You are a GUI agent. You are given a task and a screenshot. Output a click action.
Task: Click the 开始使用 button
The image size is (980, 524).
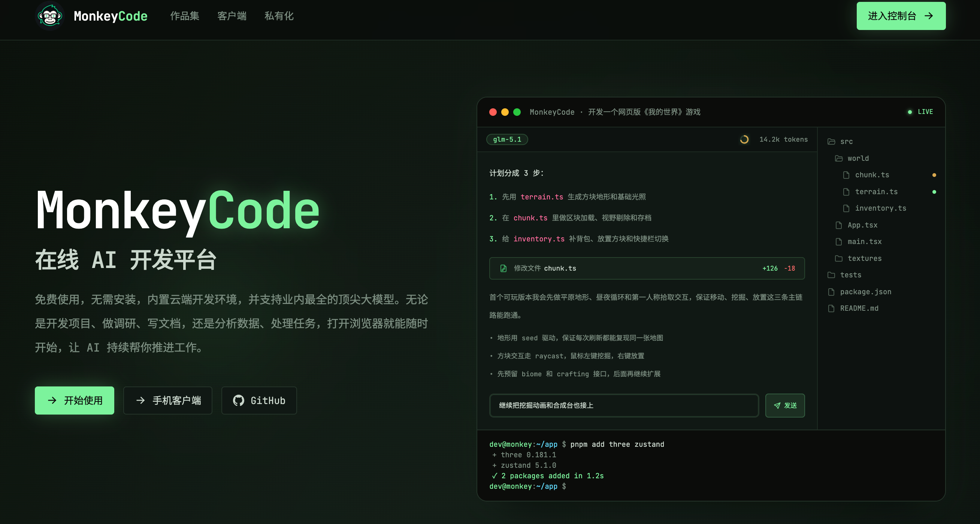tap(75, 400)
